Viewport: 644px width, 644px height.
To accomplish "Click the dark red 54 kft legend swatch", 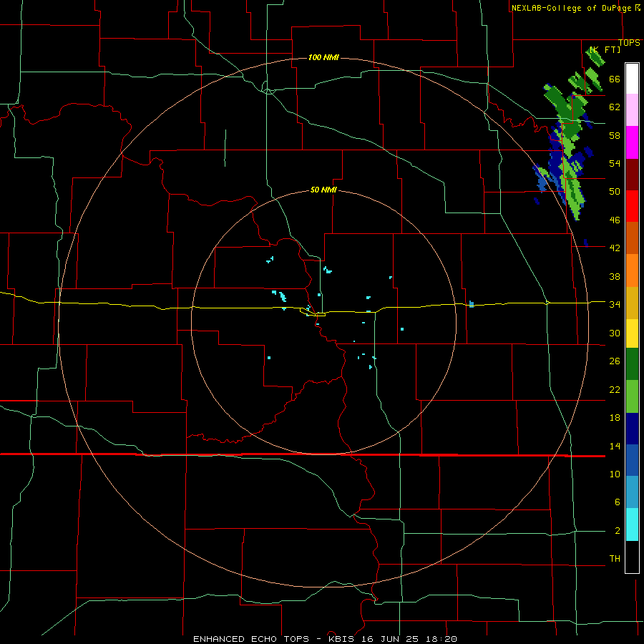I will click(632, 175).
